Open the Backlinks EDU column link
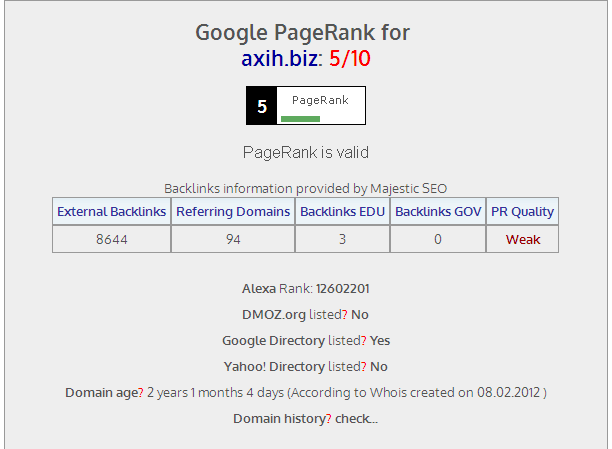Image resolution: width=612 pixels, height=449 pixels. coord(342,212)
